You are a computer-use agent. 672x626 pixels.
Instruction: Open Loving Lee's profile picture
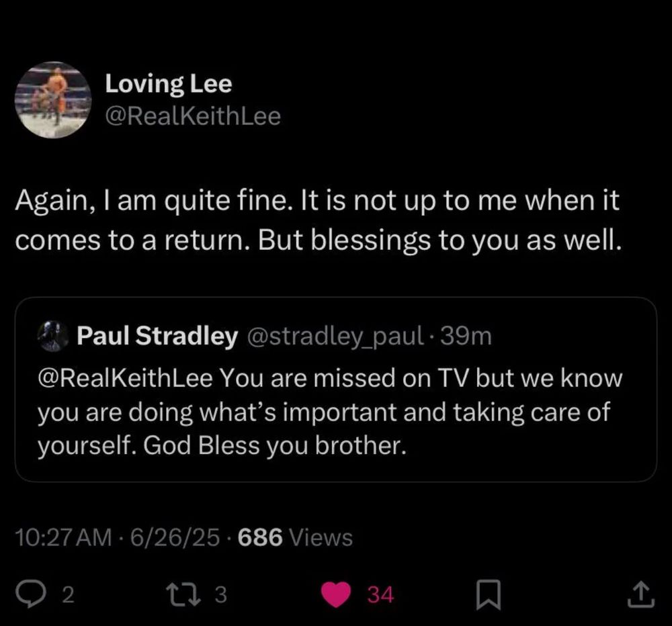[53, 100]
